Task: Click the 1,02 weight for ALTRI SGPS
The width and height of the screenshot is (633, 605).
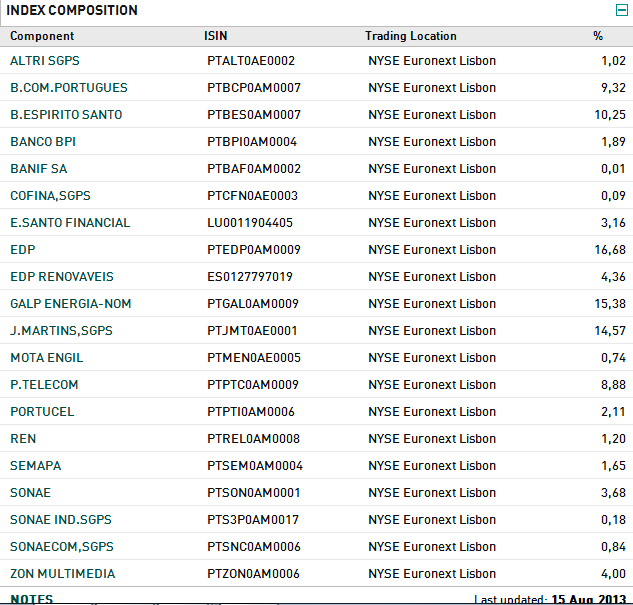Action: [613, 61]
